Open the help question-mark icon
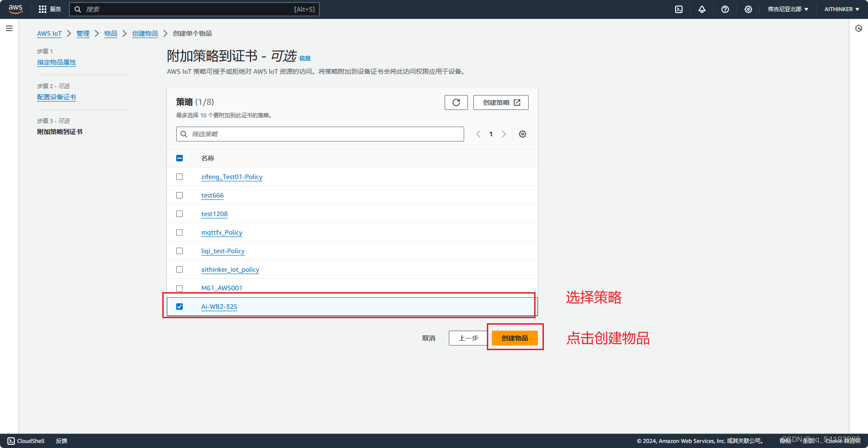This screenshot has height=448, width=868. [x=725, y=9]
